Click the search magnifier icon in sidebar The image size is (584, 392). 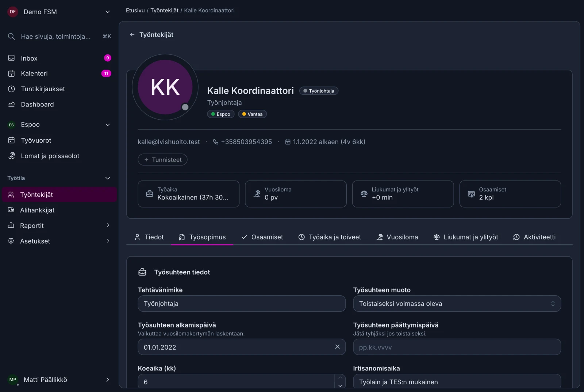point(11,36)
